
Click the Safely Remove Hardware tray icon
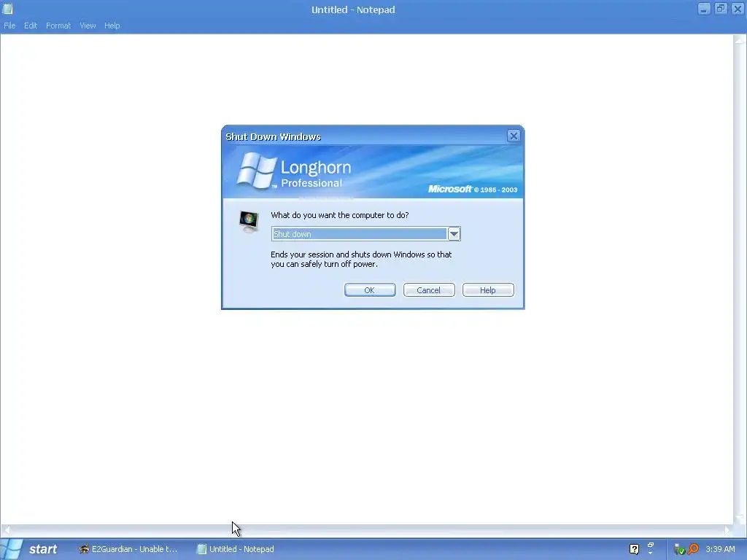click(679, 550)
